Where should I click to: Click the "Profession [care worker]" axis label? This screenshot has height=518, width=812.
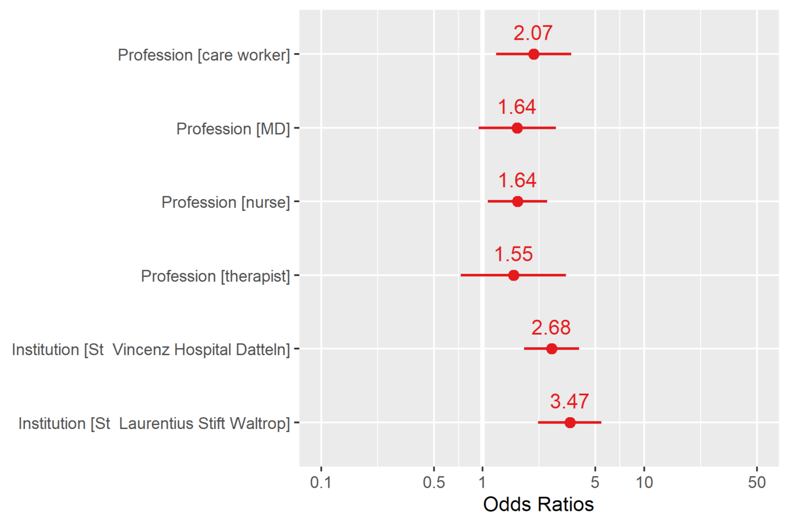(x=203, y=55)
